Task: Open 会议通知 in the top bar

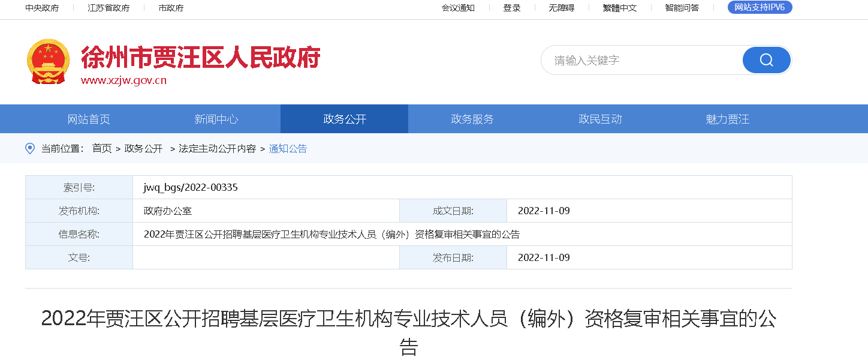Action: click(x=458, y=8)
